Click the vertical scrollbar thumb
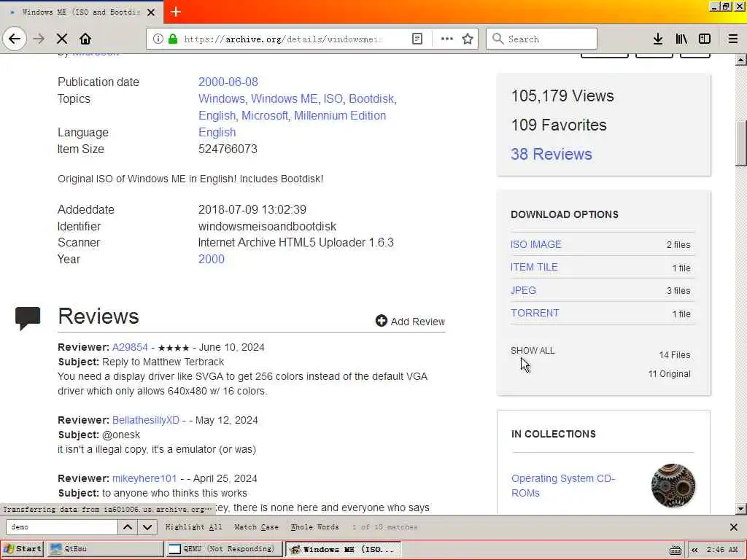 (x=741, y=144)
